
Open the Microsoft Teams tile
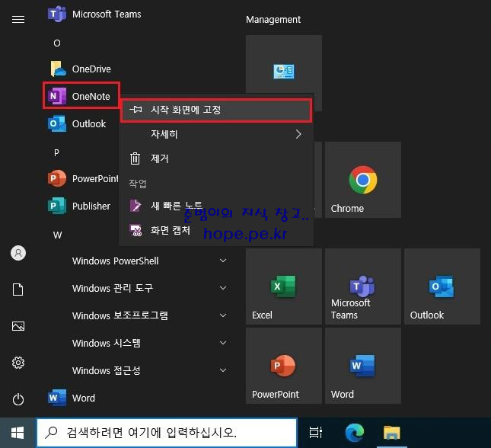click(x=363, y=286)
